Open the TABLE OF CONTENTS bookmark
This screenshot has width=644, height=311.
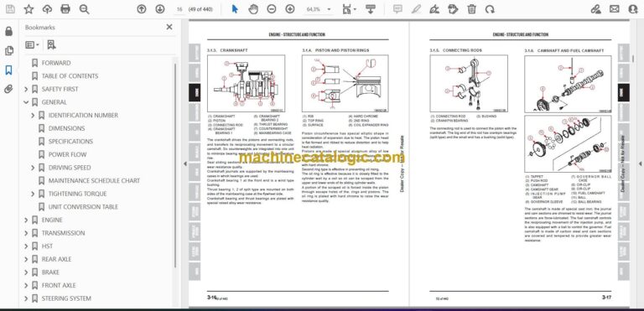[x=70, y=76]
